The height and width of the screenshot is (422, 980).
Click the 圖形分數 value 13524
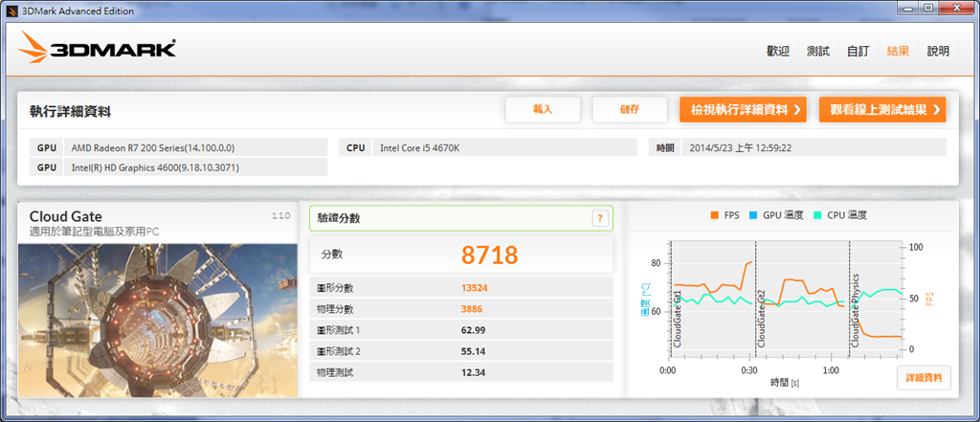[475, 288]
